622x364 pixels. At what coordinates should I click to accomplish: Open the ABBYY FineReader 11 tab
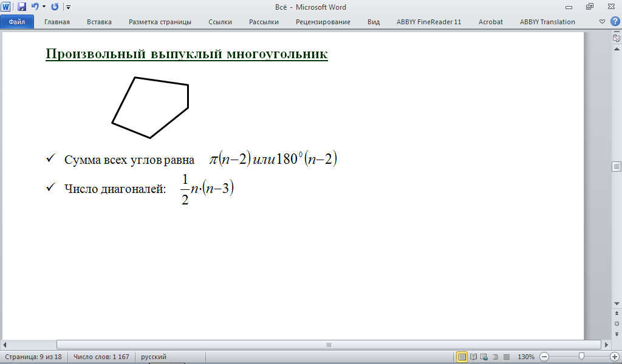429,22
